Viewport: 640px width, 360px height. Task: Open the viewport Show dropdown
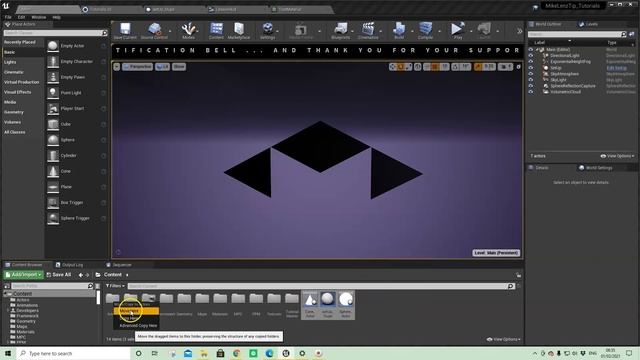coord(179,67)
